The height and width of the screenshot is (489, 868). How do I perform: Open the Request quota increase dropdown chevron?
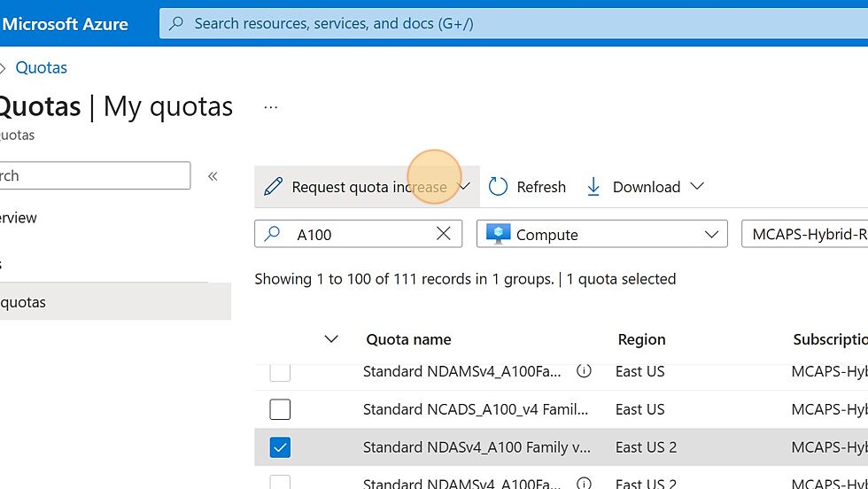tap(465, 187)
